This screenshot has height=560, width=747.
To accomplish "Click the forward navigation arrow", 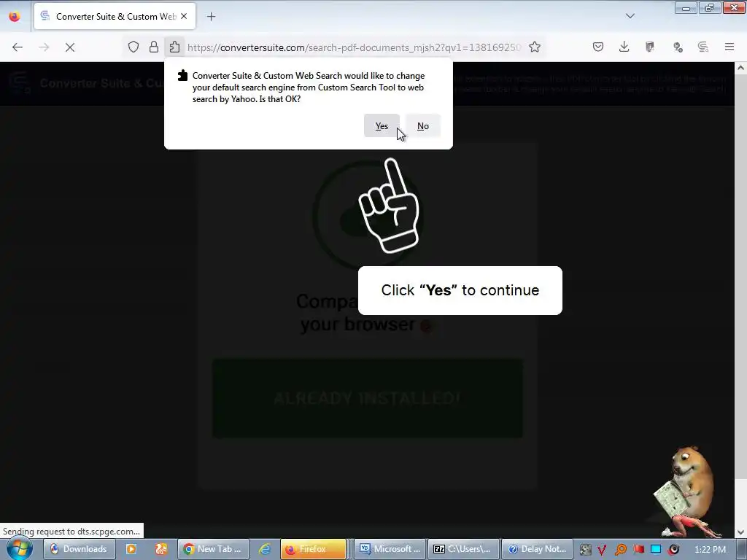I will pyautogui.click(x=44, y=47).
